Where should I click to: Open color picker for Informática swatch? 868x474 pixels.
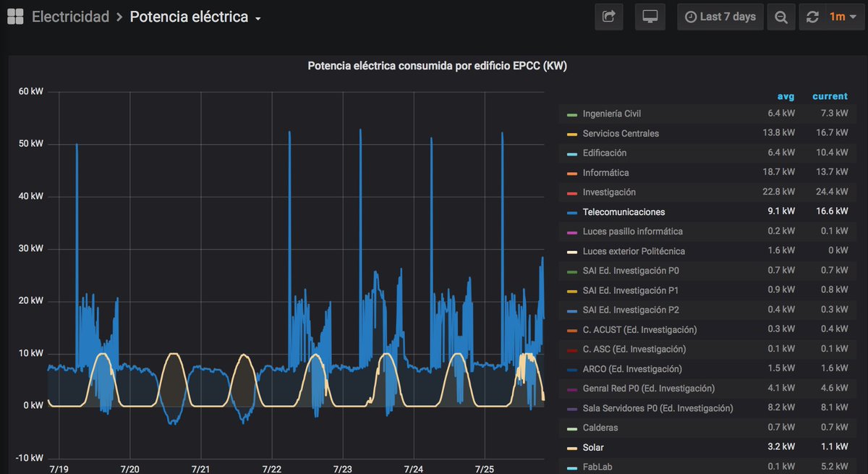[x=572, y=174]
